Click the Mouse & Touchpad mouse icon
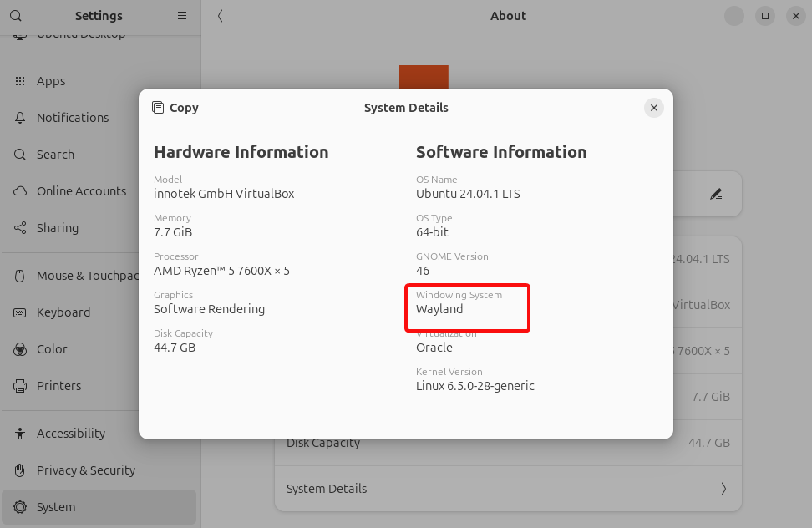812x528 pixels. click(20, 276)
